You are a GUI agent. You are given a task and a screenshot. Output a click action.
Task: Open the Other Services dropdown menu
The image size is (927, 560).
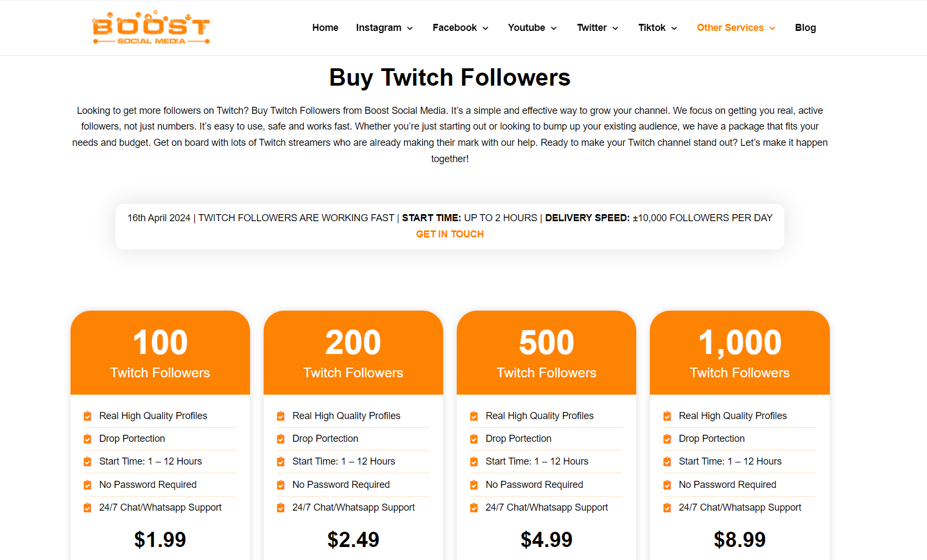click(x=736, y=28)
